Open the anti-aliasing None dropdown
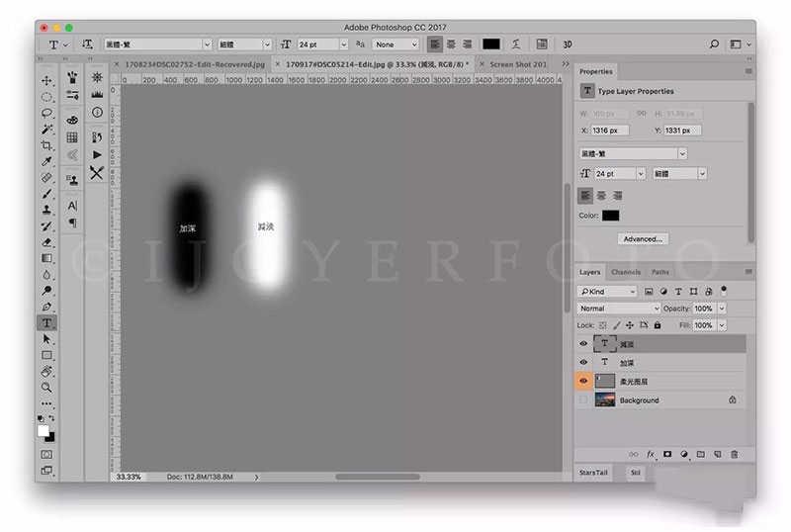The width and height of the screenshot is (791, 532). tap(396, 44)
